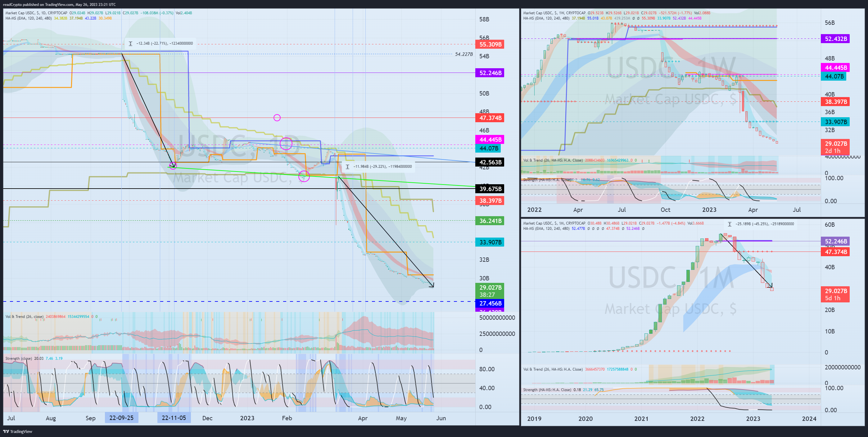The height and width of the screenshot is (437, 868).
Task: Click the -11.984B (-29.22%) measurement label
Action: [x=379, y=167]
